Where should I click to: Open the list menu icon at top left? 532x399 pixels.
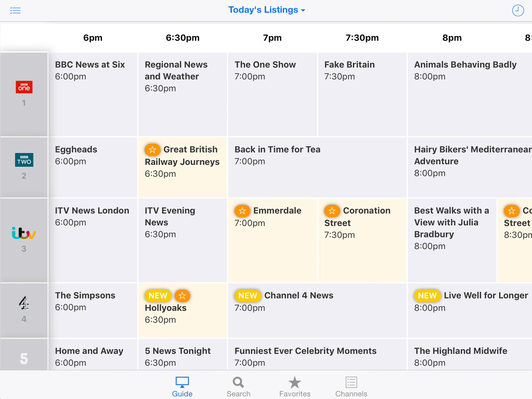(x=15, y=10)
